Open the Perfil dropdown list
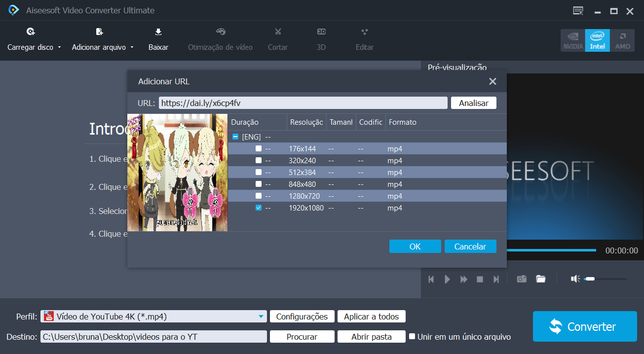 click(x=261, y=317)
